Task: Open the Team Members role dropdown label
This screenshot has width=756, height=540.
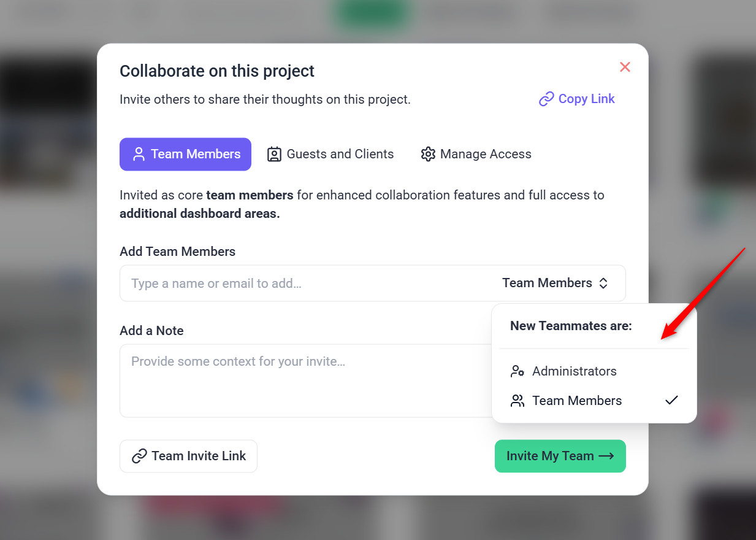Action: click(x=547, y=283)
